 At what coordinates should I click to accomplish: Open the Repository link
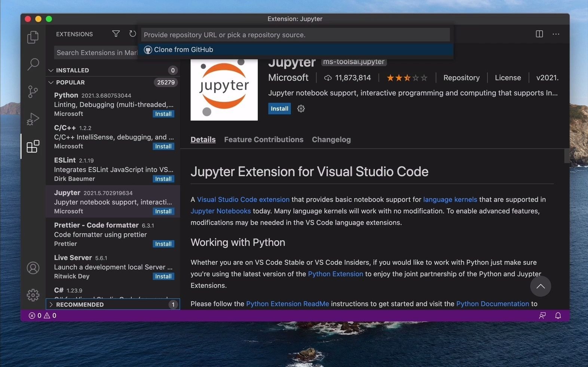tap(462, 78)
